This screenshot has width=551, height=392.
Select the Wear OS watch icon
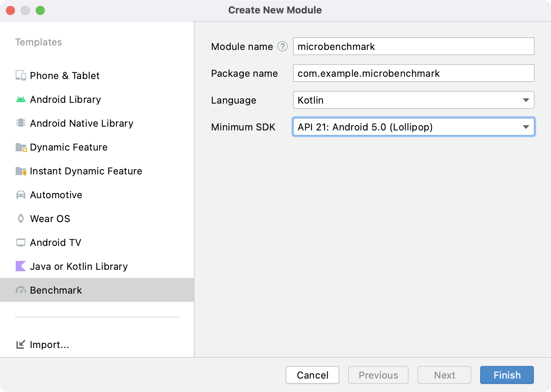21,219
